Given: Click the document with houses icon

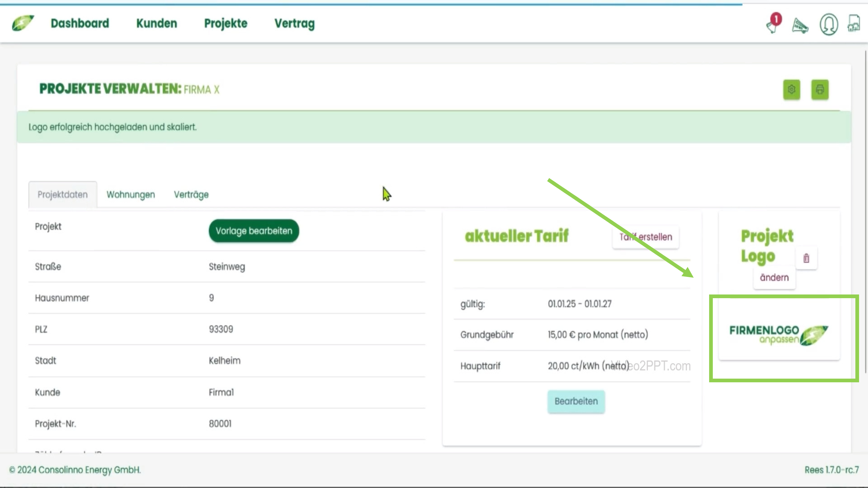Looking at the screenshot, I should pos(854,24).
